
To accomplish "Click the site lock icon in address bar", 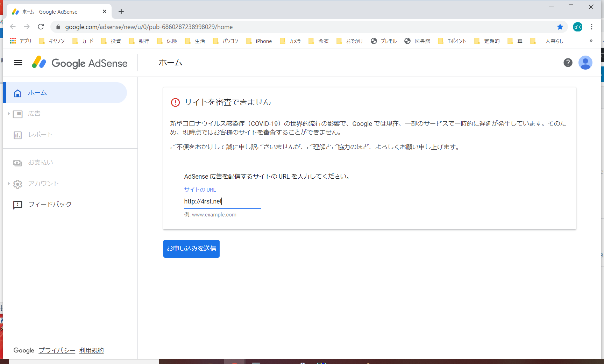I will (58, 27).
